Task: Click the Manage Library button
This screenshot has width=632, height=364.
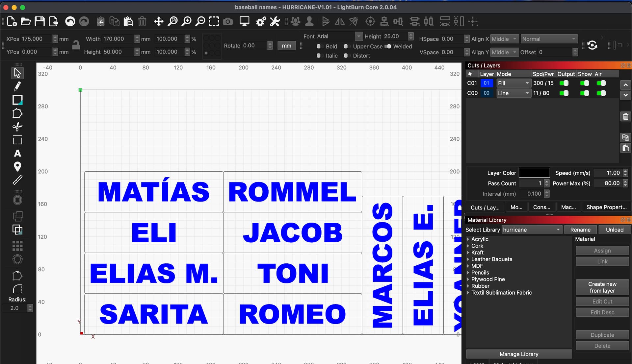Action: pos(519,354)
